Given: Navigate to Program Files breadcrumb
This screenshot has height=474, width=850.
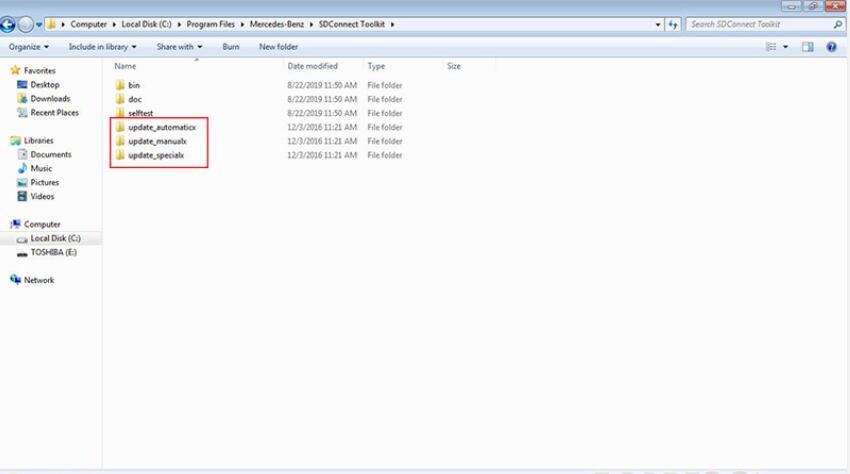Looking at the screenshot, I should click(210, 24).
